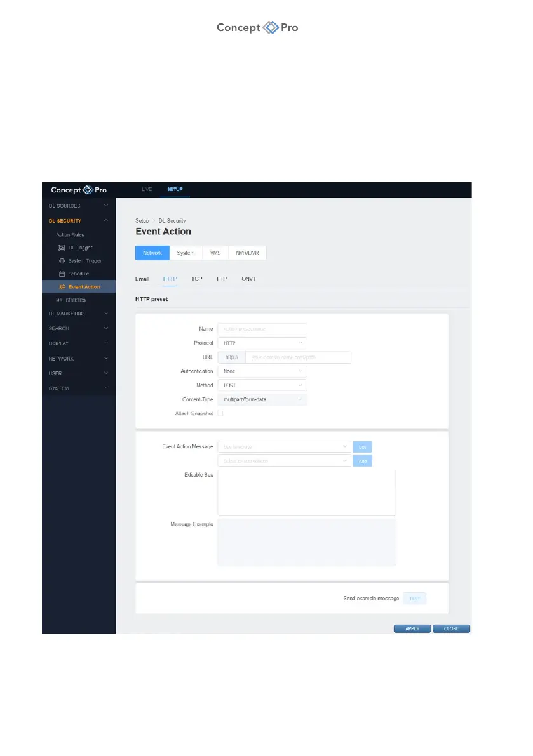533x756 pixels.
Task: Click the Message Example preview area
Action: [x=306, y=542]
